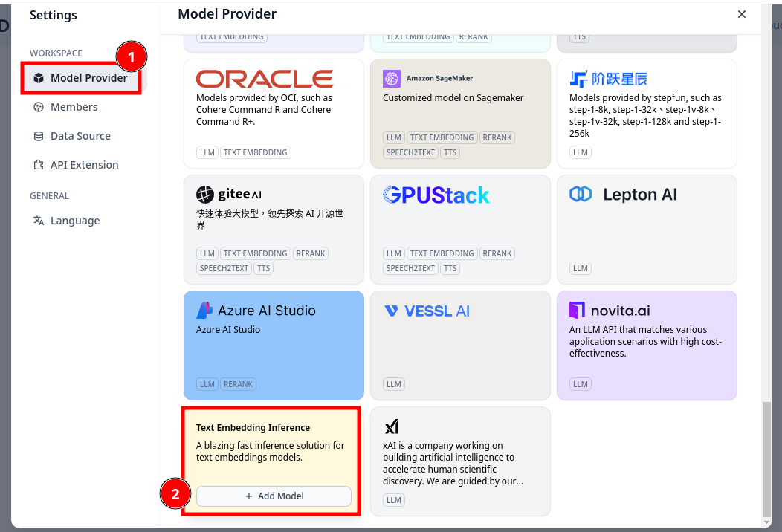
Task: Click the LLM tag on novita.ai card
Action: (580, 384)
